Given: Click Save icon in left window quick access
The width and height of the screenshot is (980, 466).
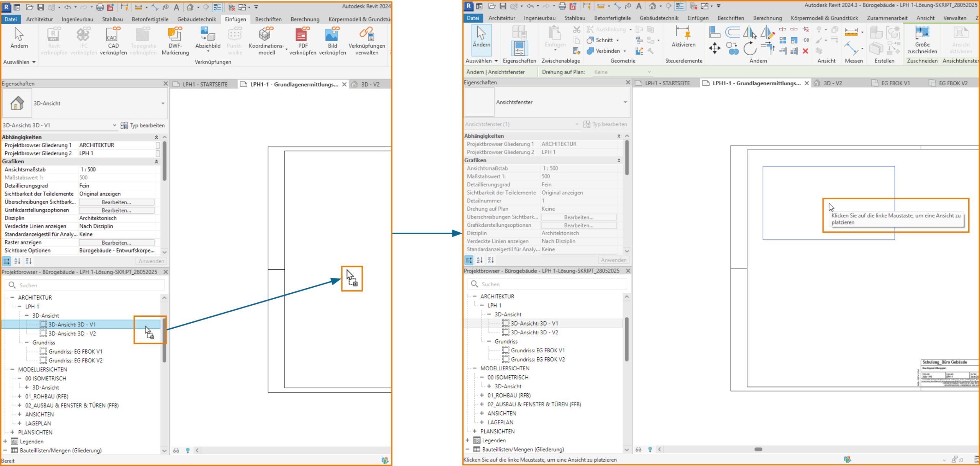Looking at the screenshot, I should pyautogui.click(x=41, y=7).
